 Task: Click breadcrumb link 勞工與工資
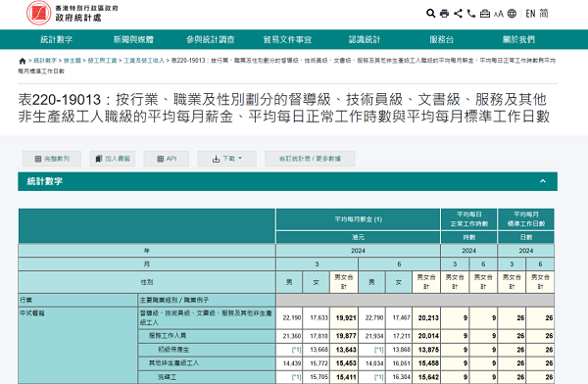click(102, 61)
